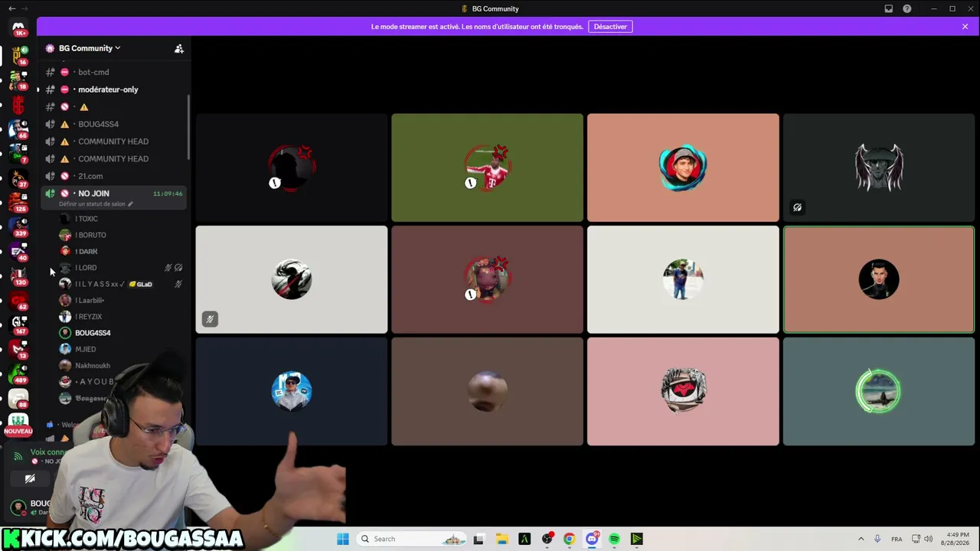
Task: Open the server icon with badge 167
Action: click(x=18, y=325)
